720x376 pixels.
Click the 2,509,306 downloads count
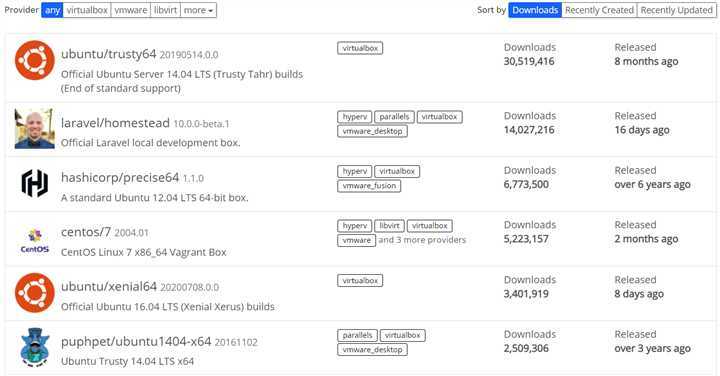(526, 348)
